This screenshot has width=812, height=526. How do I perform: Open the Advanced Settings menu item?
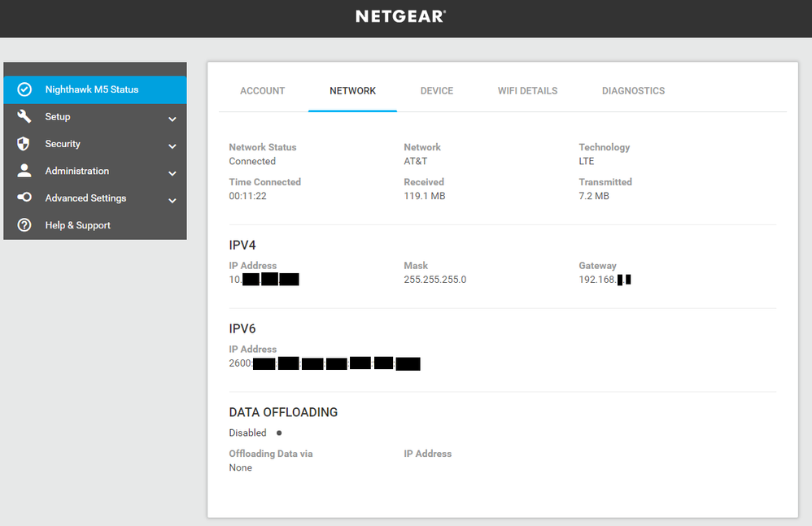[x=95, y=198]
